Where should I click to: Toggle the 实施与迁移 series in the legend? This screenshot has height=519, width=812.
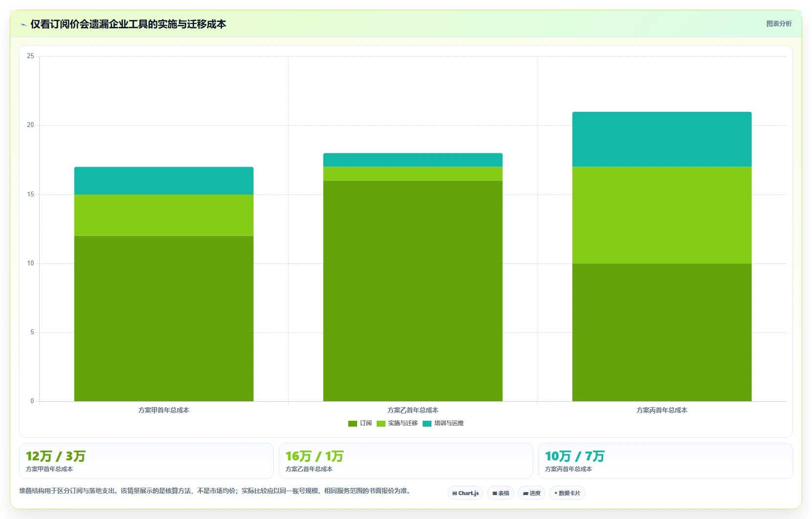397,423
